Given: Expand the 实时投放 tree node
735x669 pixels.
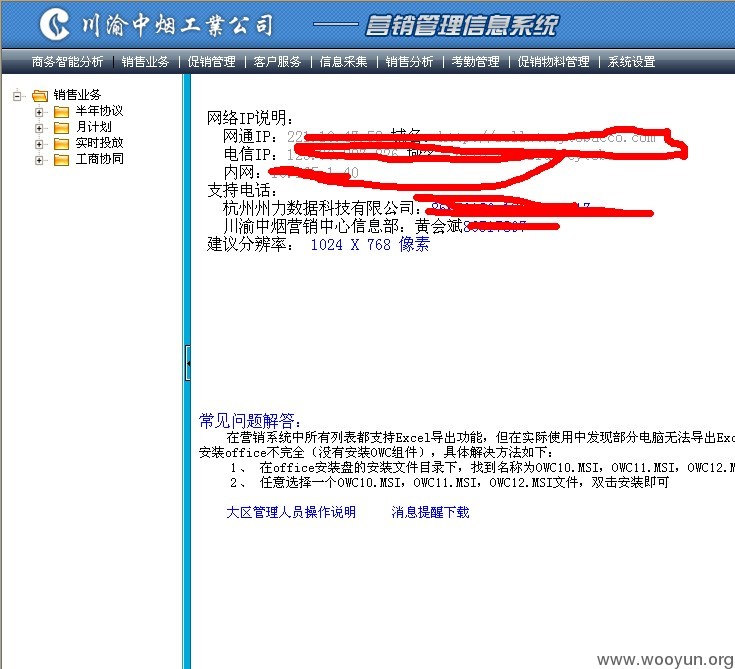Looking at the screenshot, I should 39,144.
